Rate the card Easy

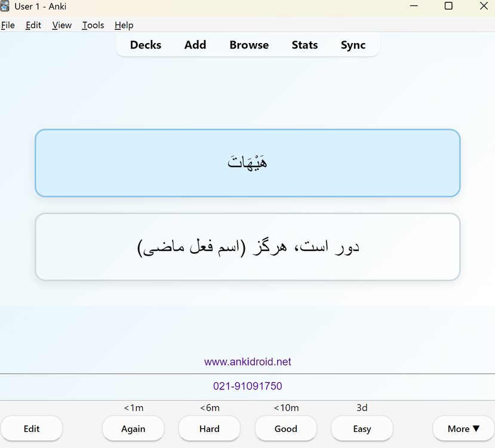click(362, 428)
